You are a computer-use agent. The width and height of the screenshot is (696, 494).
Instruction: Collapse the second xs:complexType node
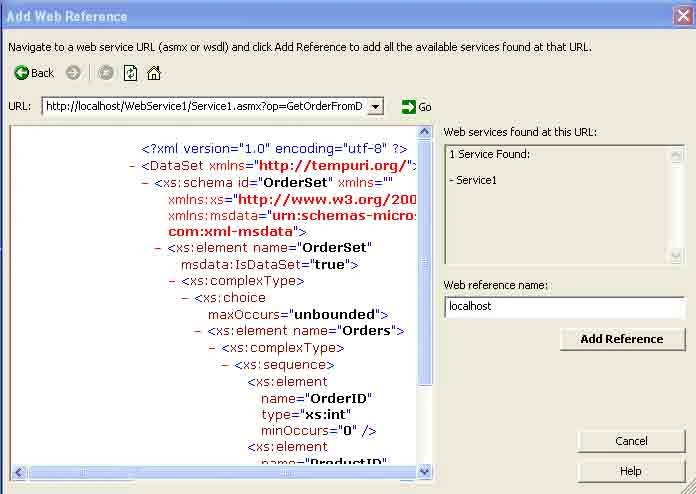[212, 348]
